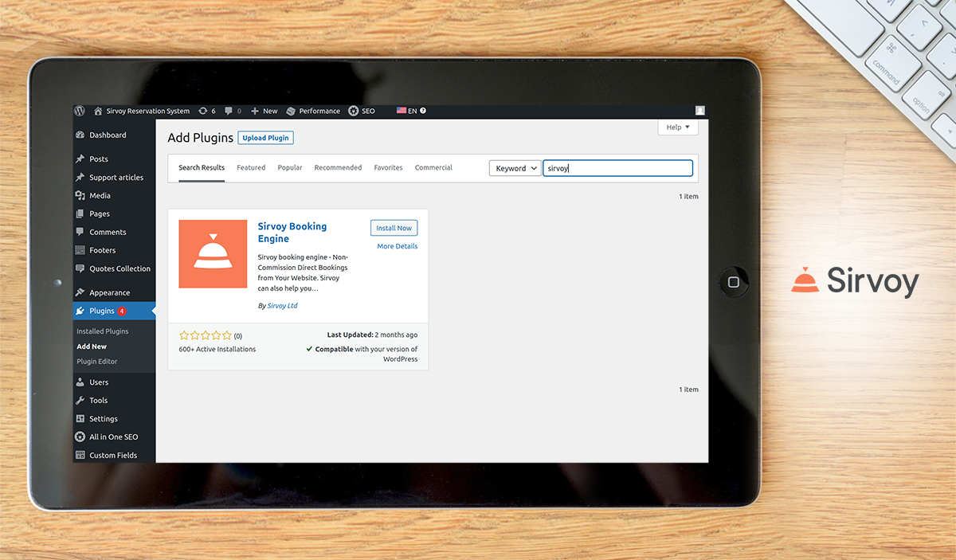The image size is (956, 560).
Task: Open the SEO gear menu in admin bar
Action: [x=361, y=112]
